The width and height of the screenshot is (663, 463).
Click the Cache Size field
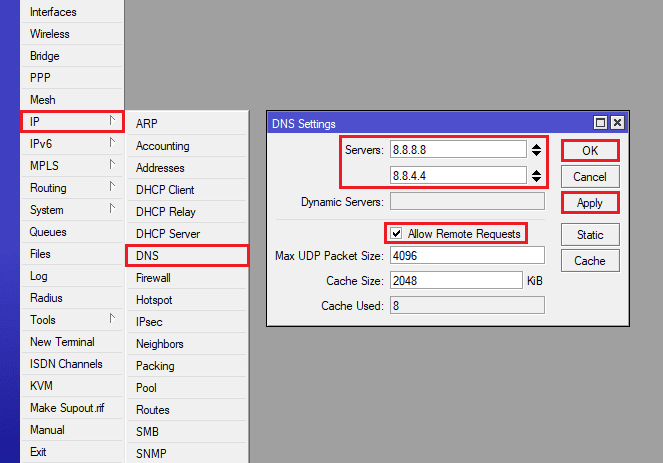click(x=456, y=280)
